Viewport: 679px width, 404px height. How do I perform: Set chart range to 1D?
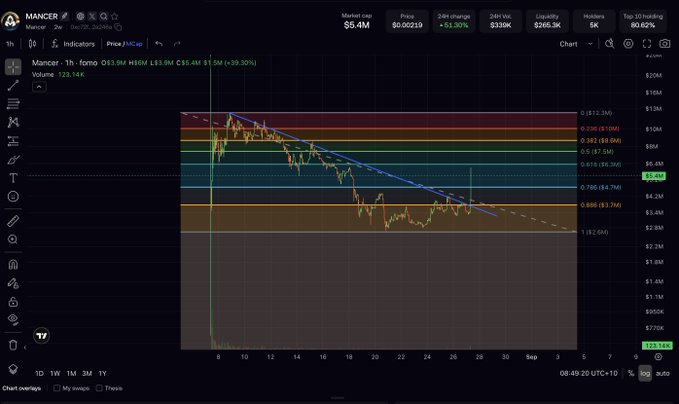click(39, 373)
